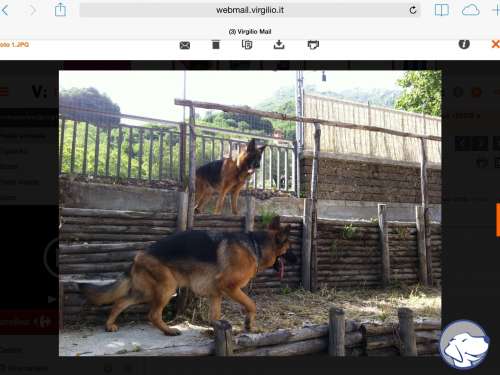Print the photo with the printer icon
The image size is (500, 375).
pos(313,45)
